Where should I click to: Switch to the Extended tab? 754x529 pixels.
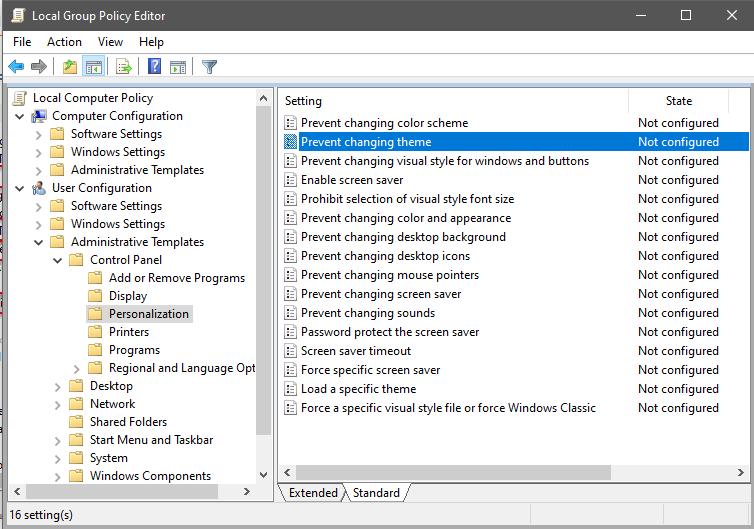tap(312, 493)
